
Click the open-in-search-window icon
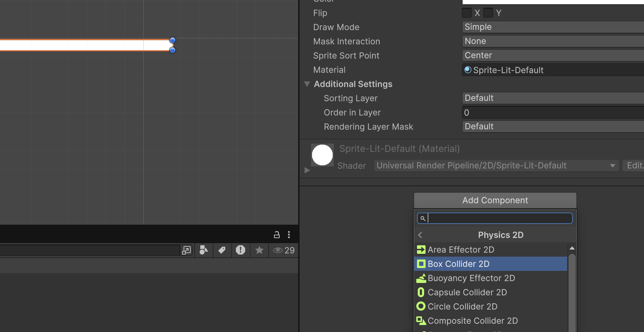coord(186,250)
